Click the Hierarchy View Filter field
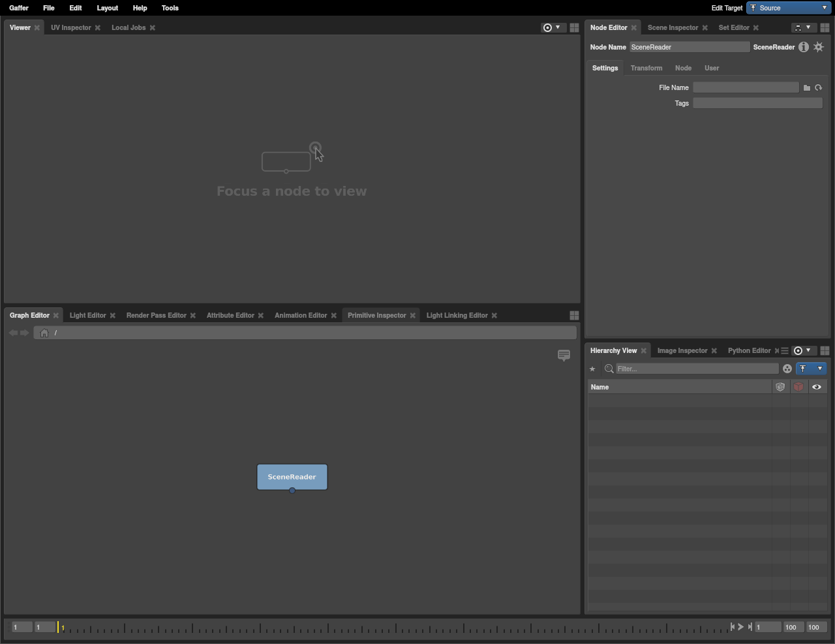This screenshot has width=835, height=644. (x=697, y=369)
